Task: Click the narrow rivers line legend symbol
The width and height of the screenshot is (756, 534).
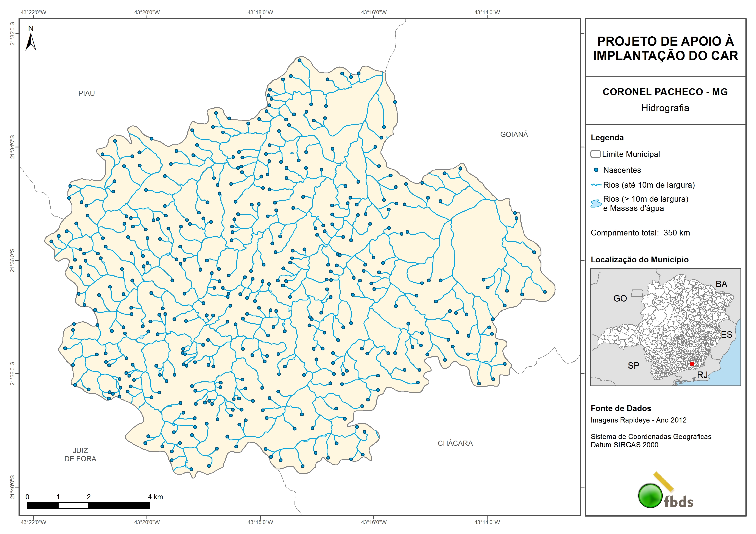Action: click(x=596, y=185)
